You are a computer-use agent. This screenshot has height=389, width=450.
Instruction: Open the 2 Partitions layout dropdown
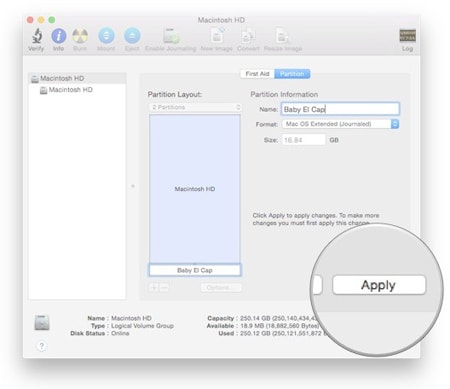pos(195,107)
